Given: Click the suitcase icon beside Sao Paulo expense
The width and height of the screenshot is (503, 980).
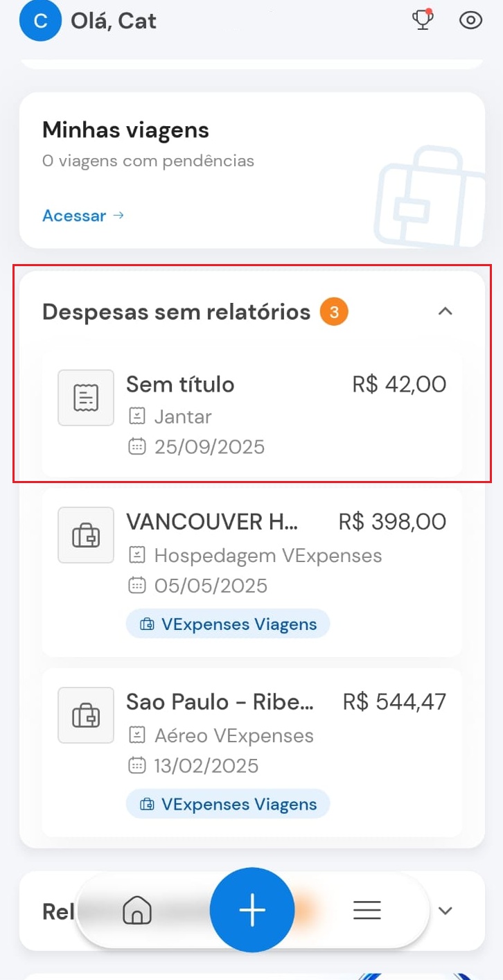Looking at the screenshot, I should (86, 715).
